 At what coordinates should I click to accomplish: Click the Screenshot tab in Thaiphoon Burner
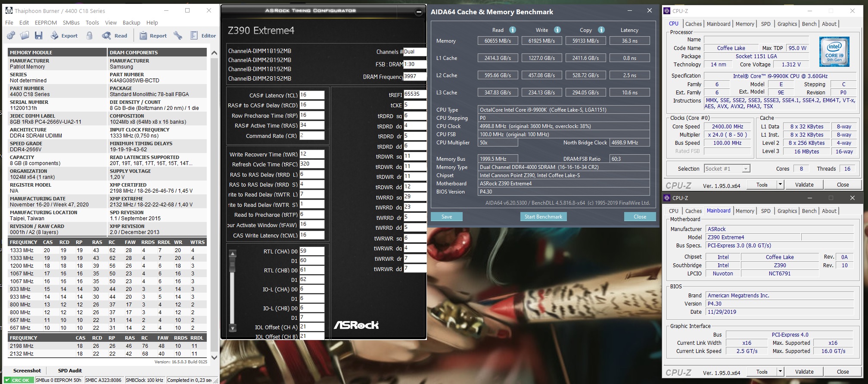click(27, 371)
